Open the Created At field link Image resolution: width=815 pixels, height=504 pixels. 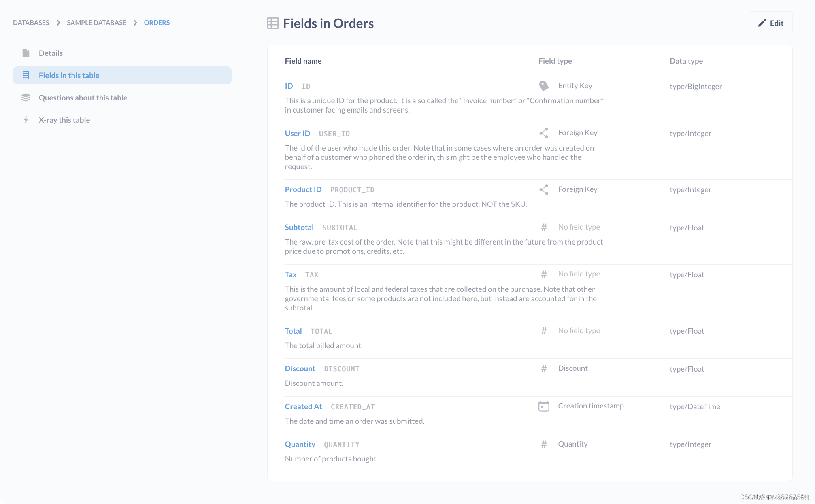(x=303, y=406)
